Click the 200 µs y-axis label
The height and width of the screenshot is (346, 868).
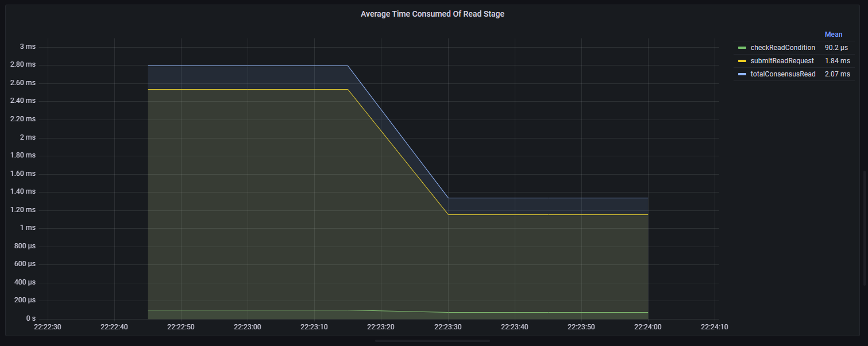pos(24,300)
